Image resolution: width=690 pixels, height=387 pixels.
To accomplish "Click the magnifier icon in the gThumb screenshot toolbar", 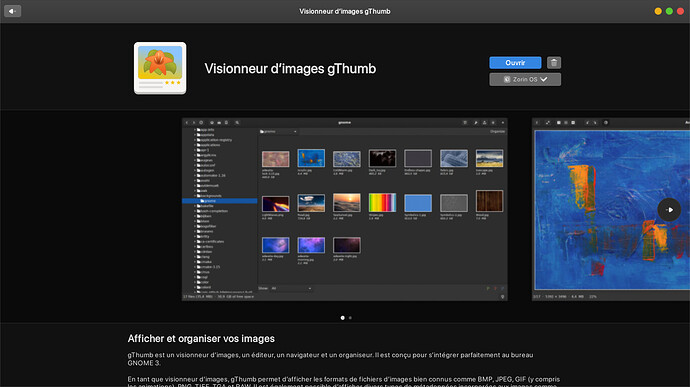I will point(237,122).
